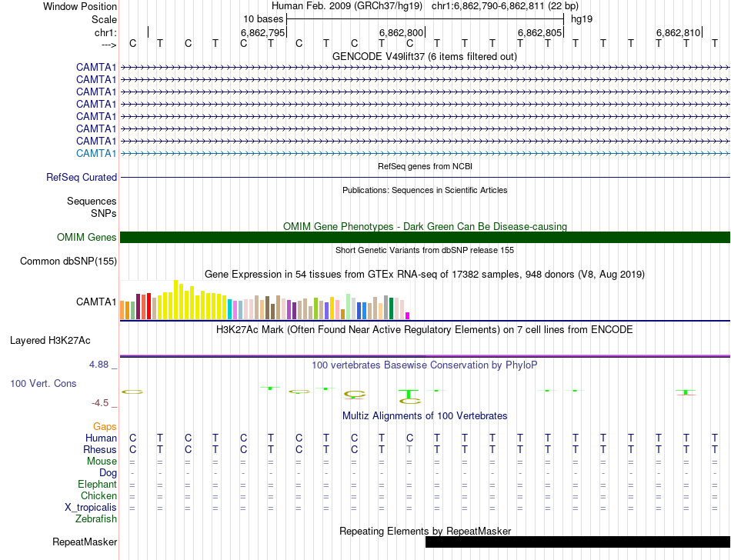Open the 100 Vert. Cons track label

click(43, 383)
